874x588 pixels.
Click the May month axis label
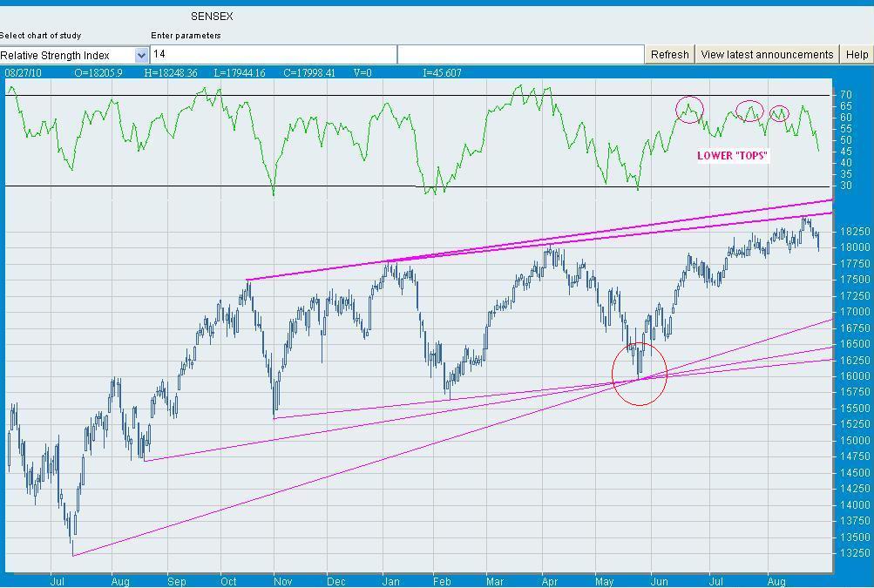(604, 582)
